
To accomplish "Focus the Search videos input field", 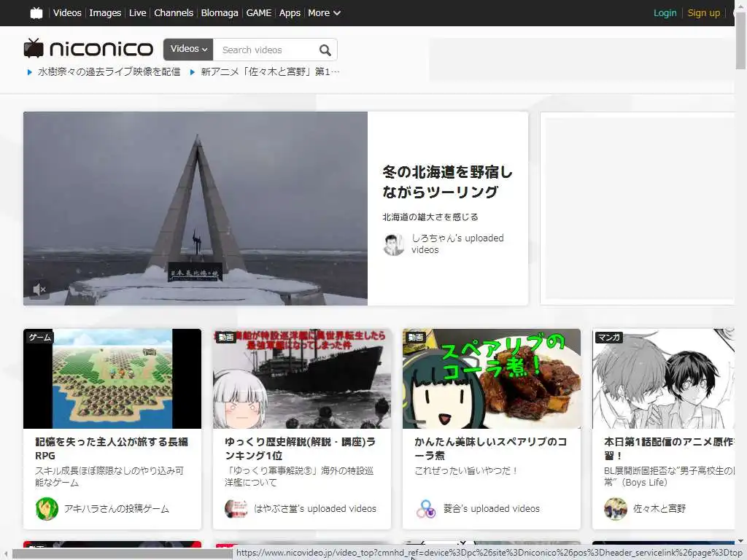I will pyautogui.click(x=265, y=50).
